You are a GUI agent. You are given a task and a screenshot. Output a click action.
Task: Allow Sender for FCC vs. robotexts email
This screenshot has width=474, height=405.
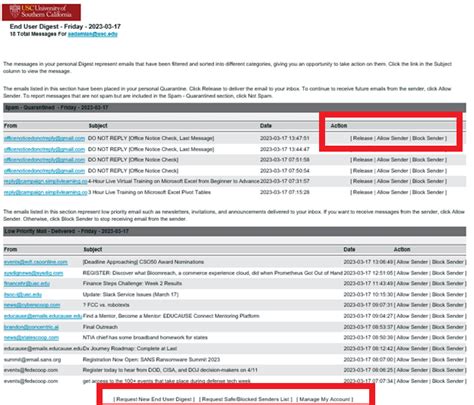412,305
